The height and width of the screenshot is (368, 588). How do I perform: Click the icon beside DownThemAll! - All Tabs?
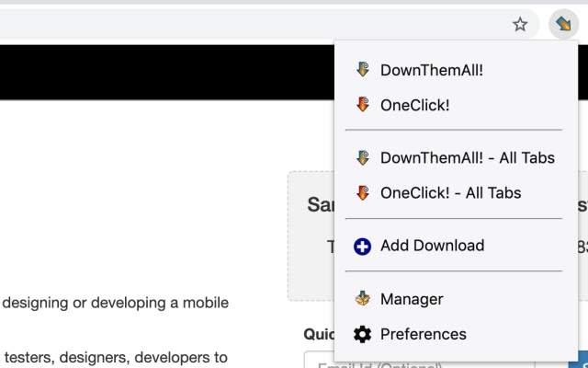pyautogui.click(x=363, y=158)
